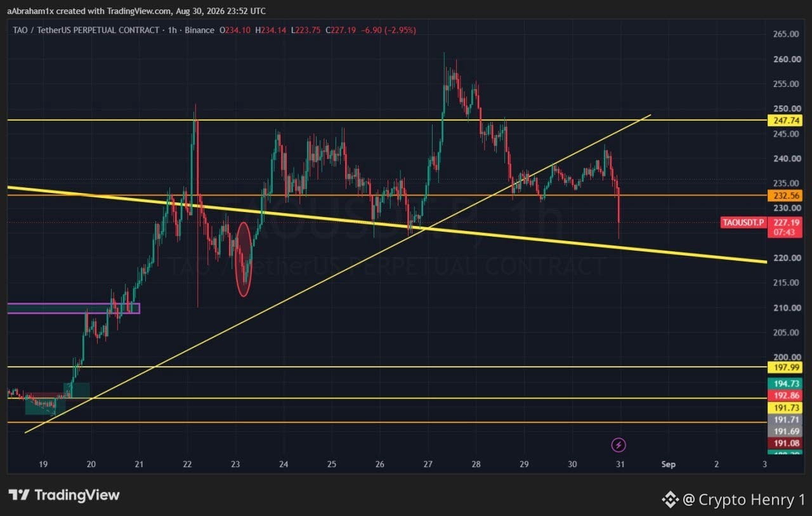Screen dimensions: 812x516
Task: Click the yellow 197.99 price label
Action: [784, 367]
